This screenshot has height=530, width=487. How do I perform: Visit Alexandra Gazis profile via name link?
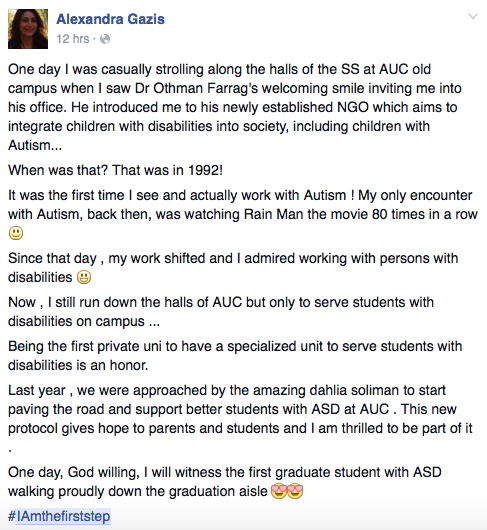pos(111,19)
